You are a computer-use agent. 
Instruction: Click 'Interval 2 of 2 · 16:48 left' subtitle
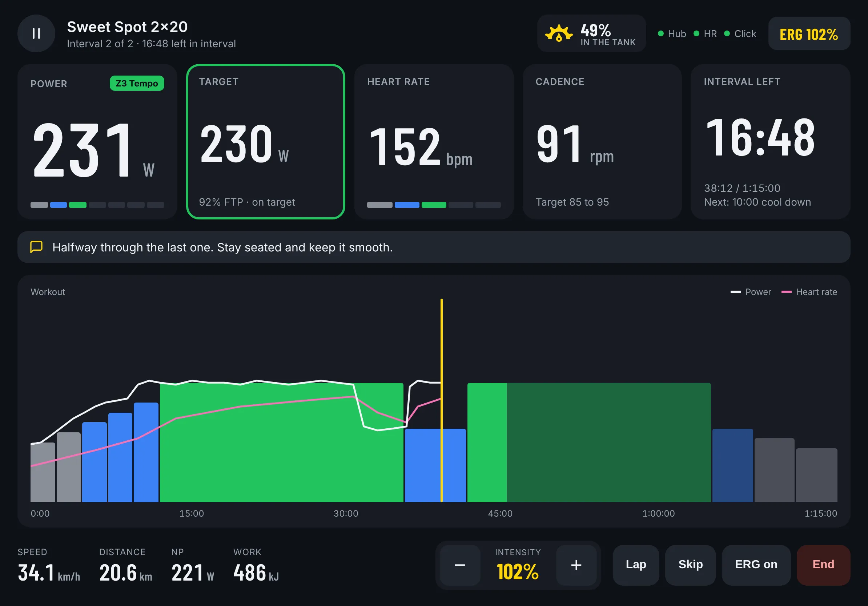point(151,44)
